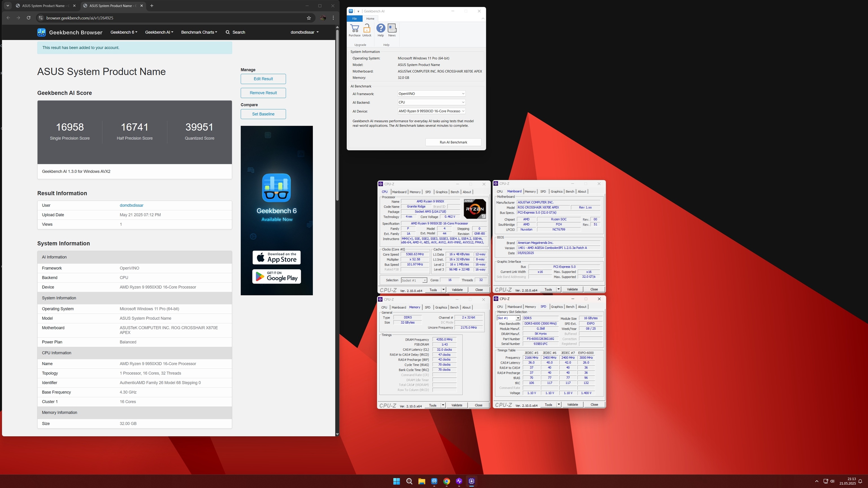Click the volume icon in system tray
The width and height of the screenshot is (868, 488).
tap(832, 481)
